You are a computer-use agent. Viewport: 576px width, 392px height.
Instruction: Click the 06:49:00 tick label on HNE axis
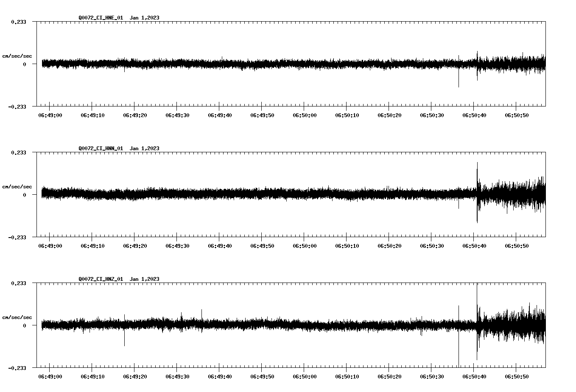click(50, 114)
